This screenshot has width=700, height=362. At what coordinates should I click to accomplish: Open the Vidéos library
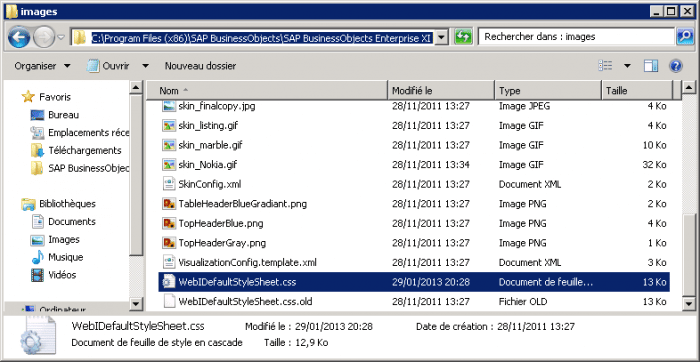tap(62, 275)
